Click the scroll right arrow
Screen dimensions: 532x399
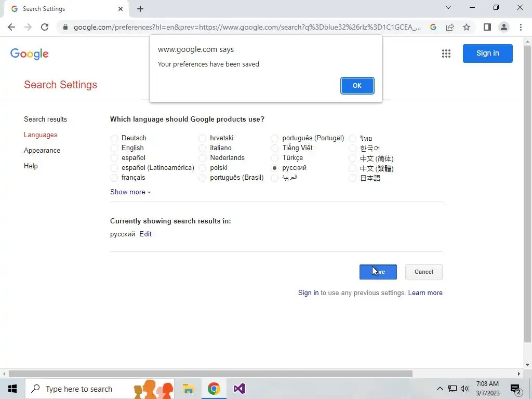pyautogui.click(x=519, y=374)
